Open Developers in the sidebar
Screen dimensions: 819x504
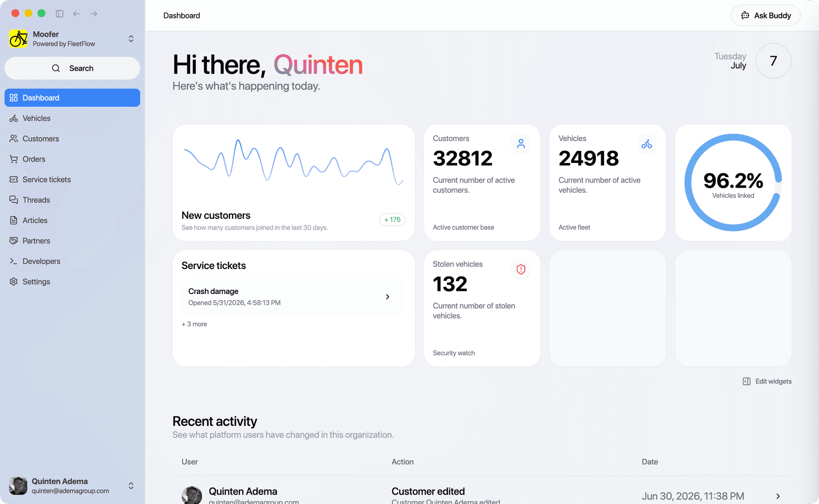coord(72,261)
